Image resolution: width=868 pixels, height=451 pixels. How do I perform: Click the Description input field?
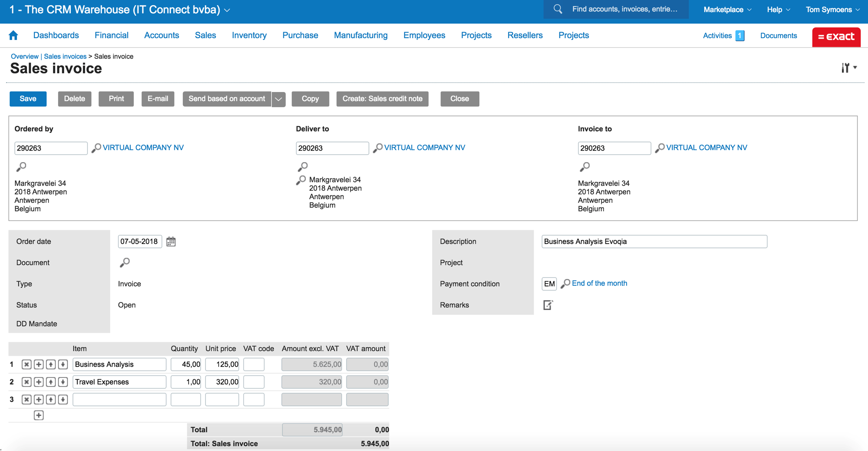[654, 242]
